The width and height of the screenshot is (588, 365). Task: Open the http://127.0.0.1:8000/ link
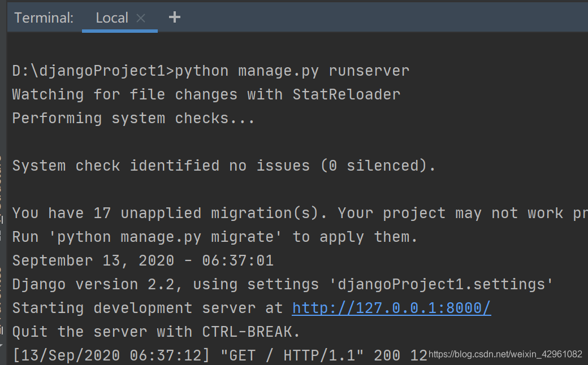[391, 307]
